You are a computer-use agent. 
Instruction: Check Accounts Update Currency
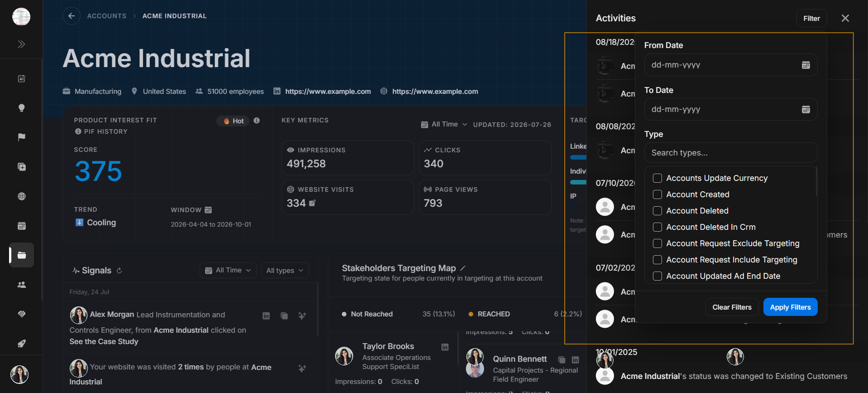click(657, 178)
